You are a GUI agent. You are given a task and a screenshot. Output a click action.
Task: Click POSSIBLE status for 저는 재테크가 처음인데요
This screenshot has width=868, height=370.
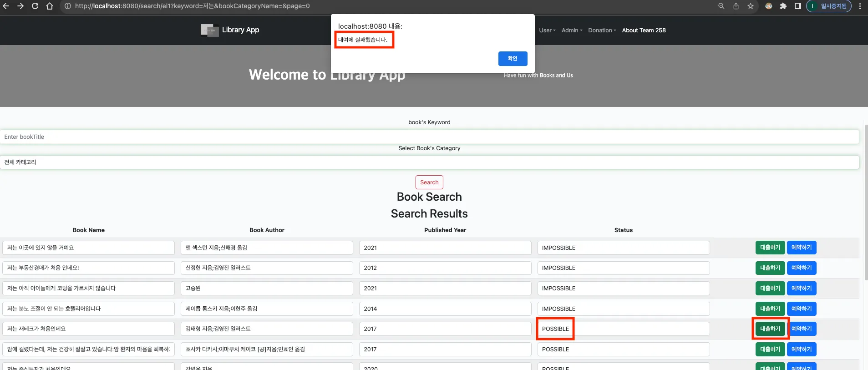click(624, 329)
